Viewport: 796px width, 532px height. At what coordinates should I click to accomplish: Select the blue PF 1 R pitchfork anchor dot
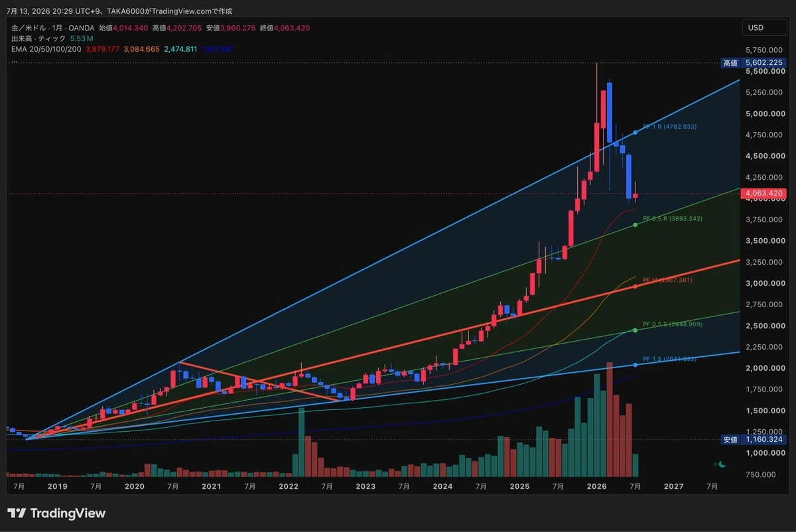635,133
